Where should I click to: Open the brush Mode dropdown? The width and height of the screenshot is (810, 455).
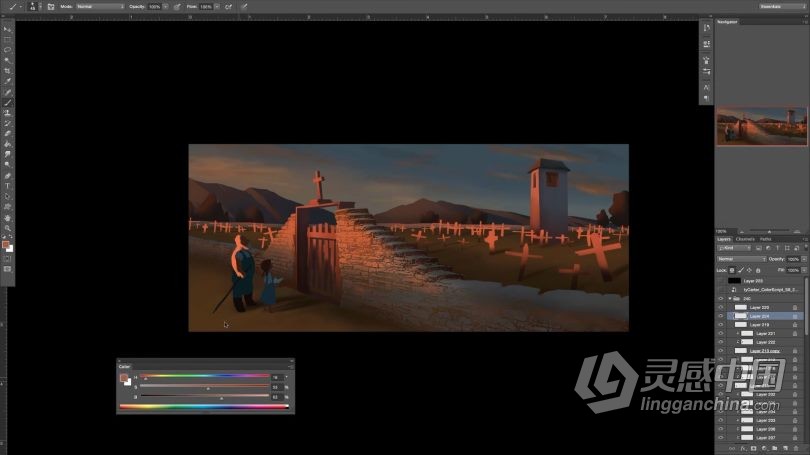point(100,7)
